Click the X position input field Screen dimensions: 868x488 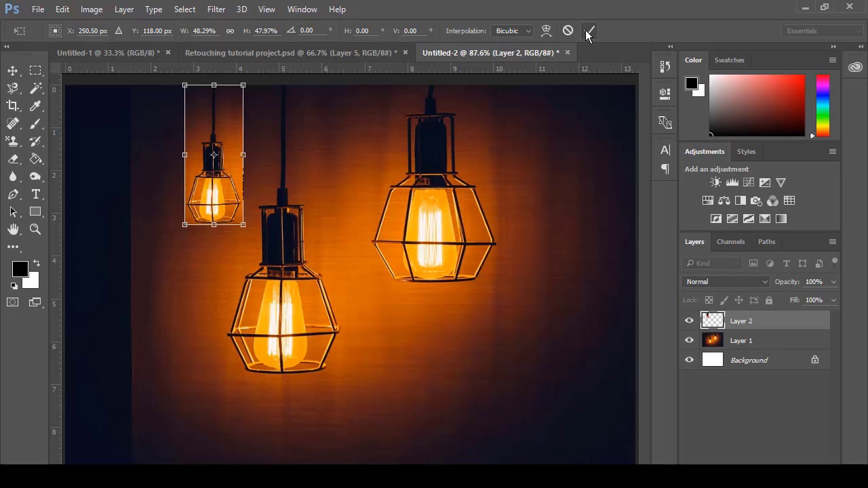click(93, 30)
